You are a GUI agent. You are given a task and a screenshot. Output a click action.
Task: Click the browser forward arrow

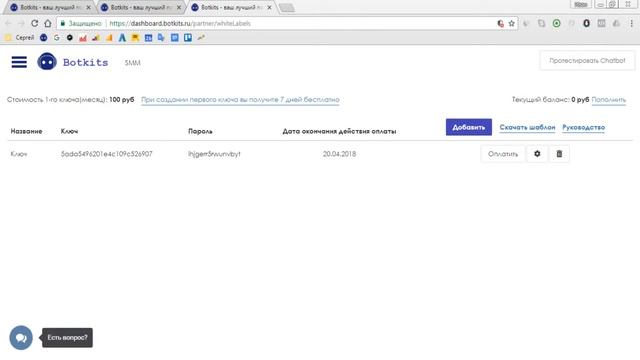click(x=21, y=24)
